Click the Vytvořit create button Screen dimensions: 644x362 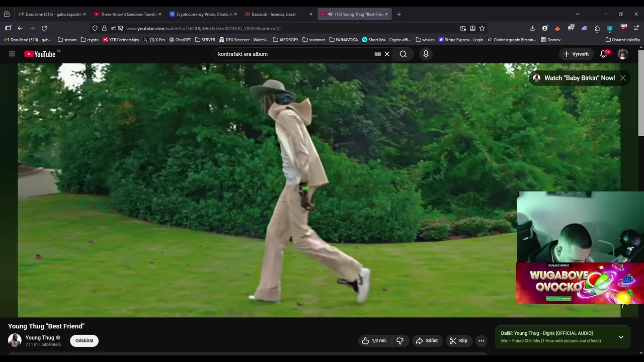point(576,54)
